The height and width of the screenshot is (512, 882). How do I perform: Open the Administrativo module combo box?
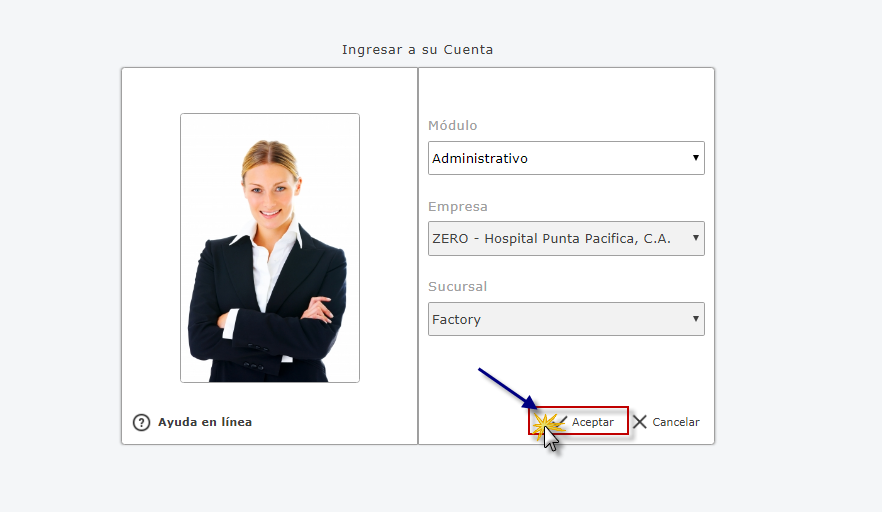point(566,158)
